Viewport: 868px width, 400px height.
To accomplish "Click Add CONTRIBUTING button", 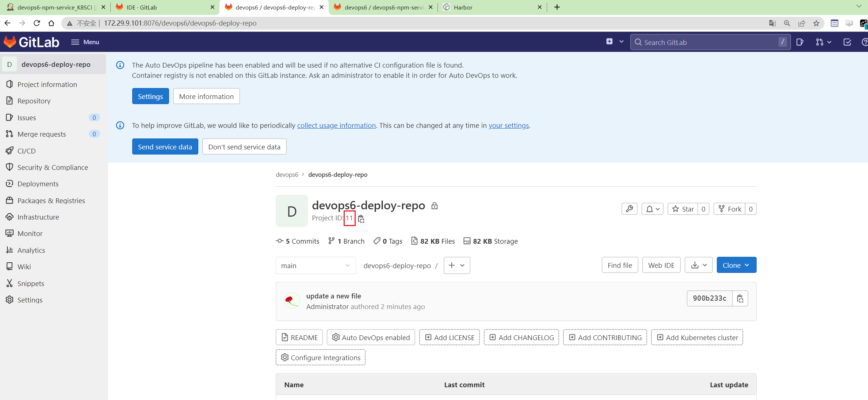I will click(605, 338).
